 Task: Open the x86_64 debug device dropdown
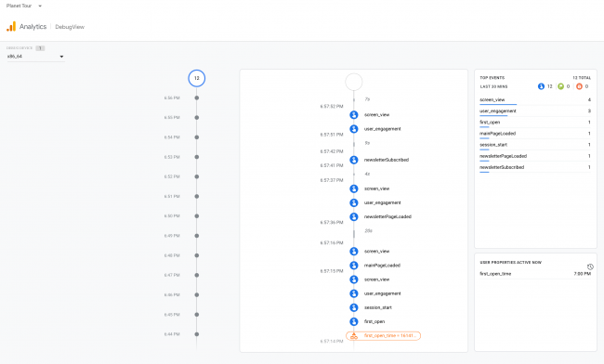click(35, 56)
